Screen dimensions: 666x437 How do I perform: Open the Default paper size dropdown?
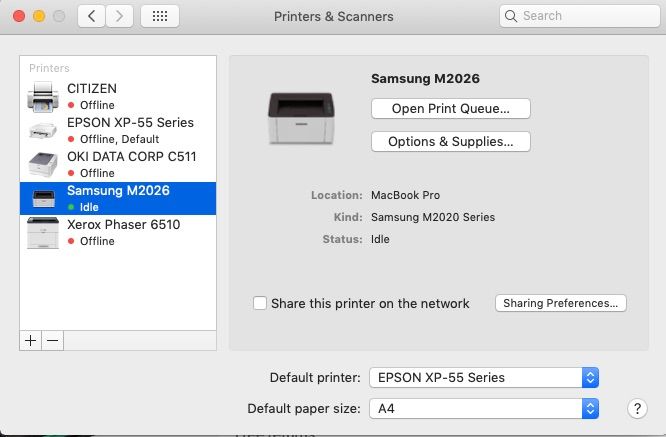coord(484,409)
